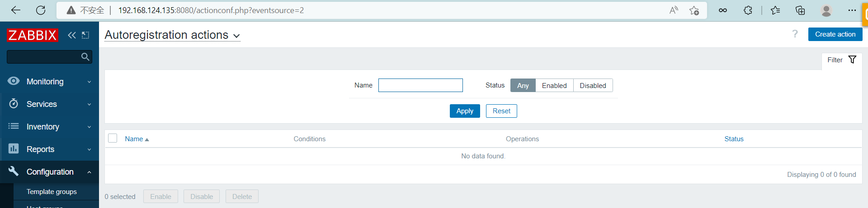The image size is (868, 208).
Task: Click the Create action button
Action: tap(835, 34)
